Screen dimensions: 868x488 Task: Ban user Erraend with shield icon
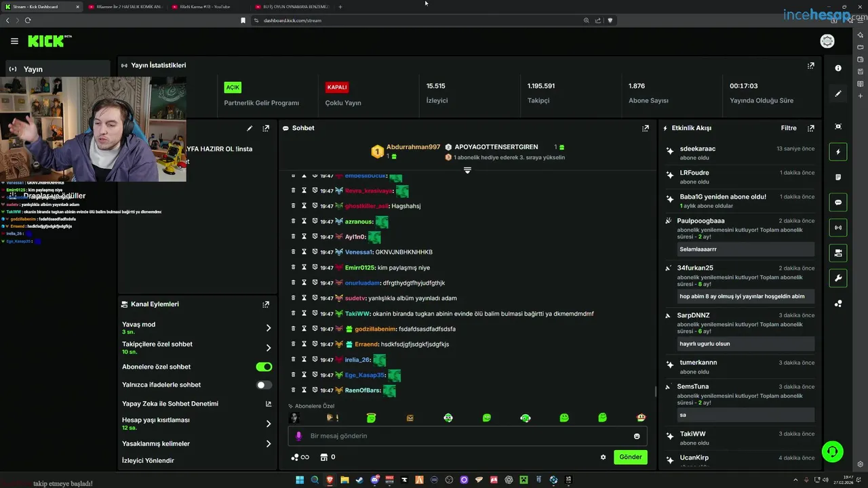[315, 344]
